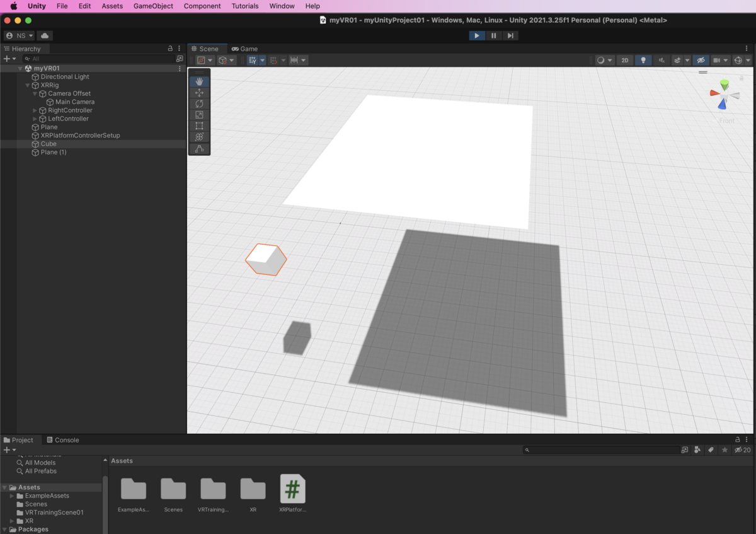Select the Rotate tool
Viewport: 756px width, 534px height.
tap(199, 103)
